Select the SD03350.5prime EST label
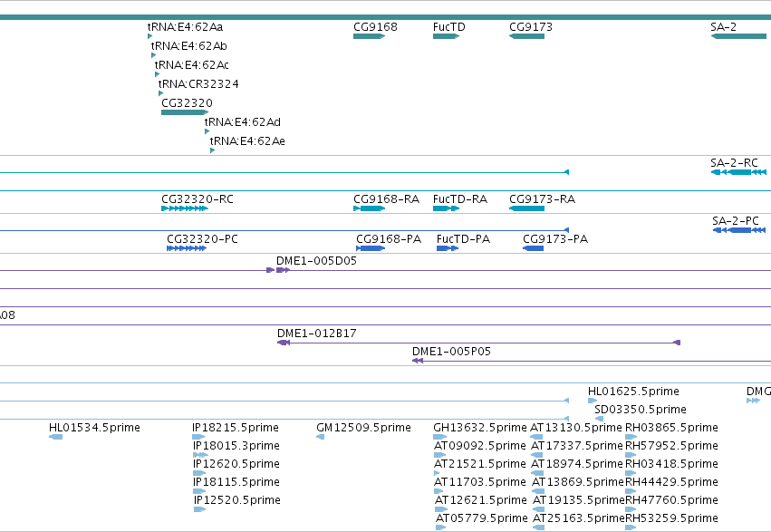Image resolution: width=771 pixels, height=532 pixels. click(641, 410)
